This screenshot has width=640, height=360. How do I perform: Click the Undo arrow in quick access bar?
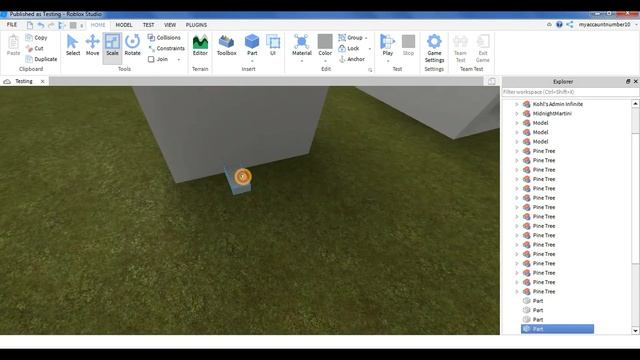(41, 25)
